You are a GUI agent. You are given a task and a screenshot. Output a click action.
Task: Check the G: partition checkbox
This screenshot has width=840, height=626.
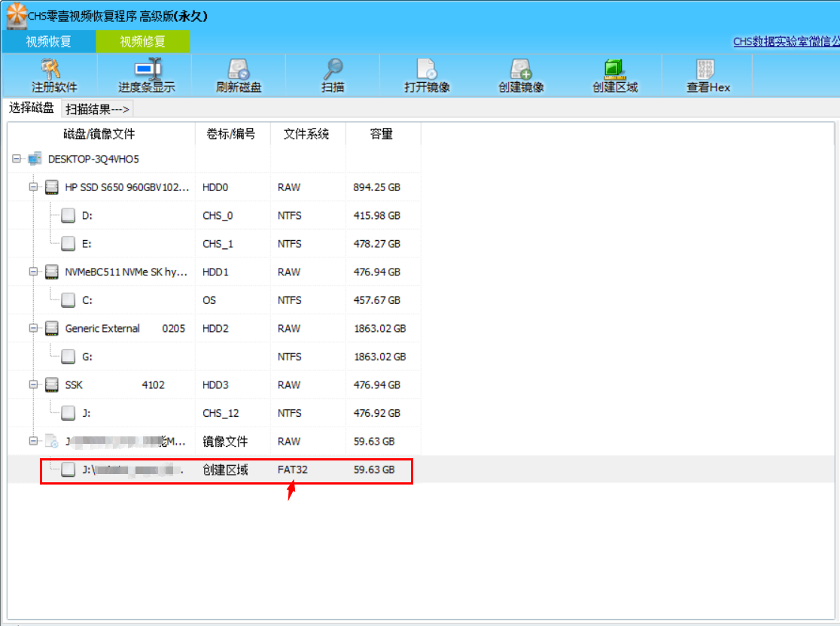coord(68,357)
